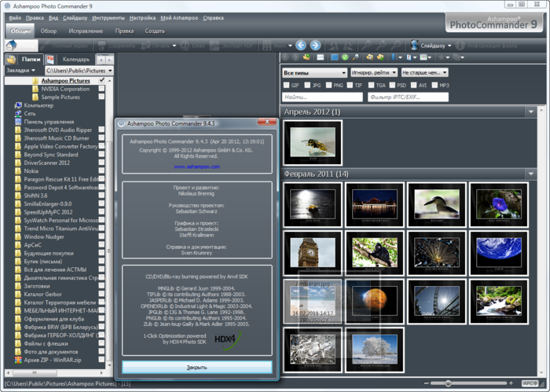Image resolution: width=550 pixels, height=392 pixels.
Task: Open the Файл toolbar dropdown arrow
Action: pyautogui.click(x=290, y=46)
